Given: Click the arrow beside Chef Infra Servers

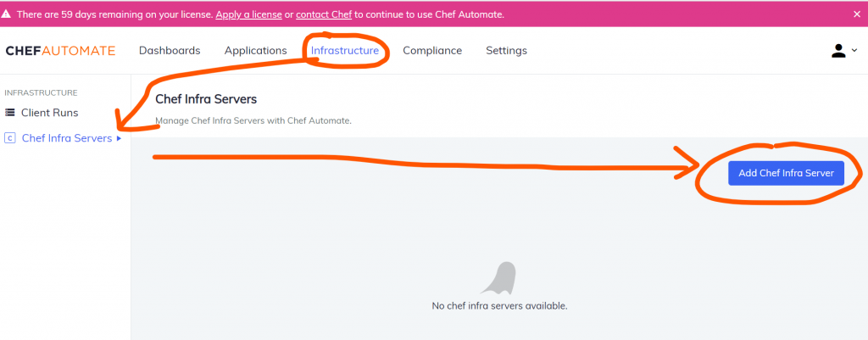Looking at the screenshot, I should tap(120, 138).
